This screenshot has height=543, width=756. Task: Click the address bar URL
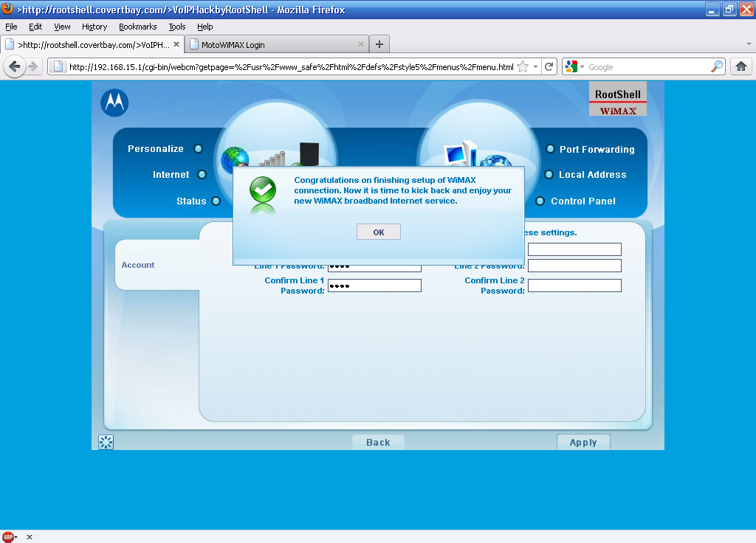[291, 67]
